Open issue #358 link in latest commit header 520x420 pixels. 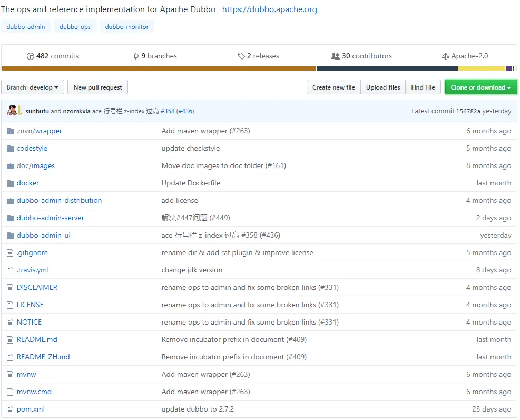[x=168, y=111]
